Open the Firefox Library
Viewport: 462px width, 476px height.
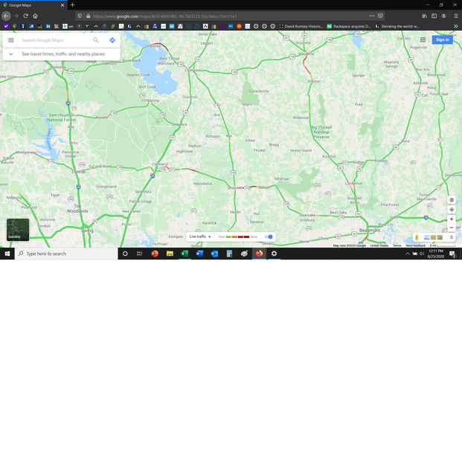[x=425, y=16]
